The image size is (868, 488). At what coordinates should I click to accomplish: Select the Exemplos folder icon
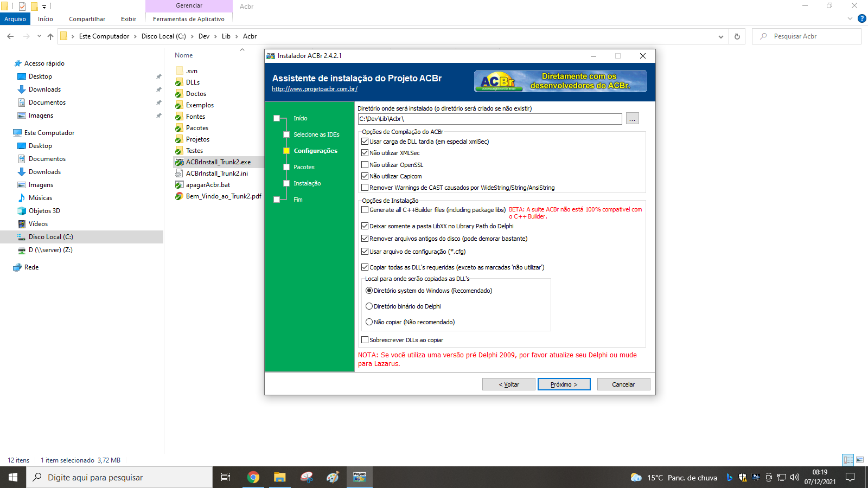[x=179, y=105]
